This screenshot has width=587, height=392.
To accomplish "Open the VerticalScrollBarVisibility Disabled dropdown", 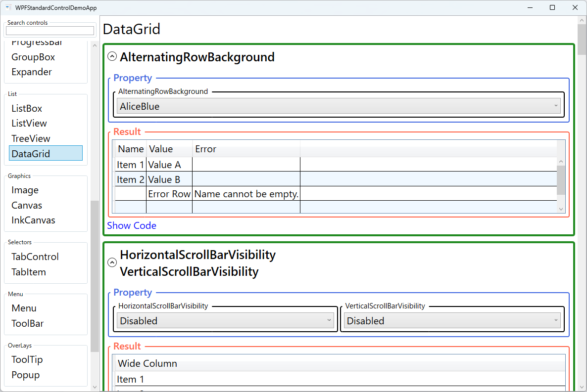I will pyautogui.click(x=452, y=320).
